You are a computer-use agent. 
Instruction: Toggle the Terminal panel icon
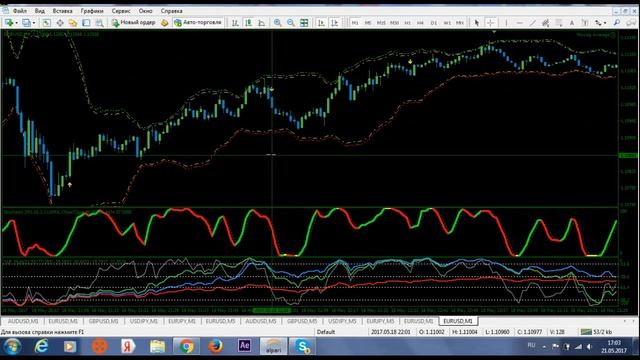[86, 23]
